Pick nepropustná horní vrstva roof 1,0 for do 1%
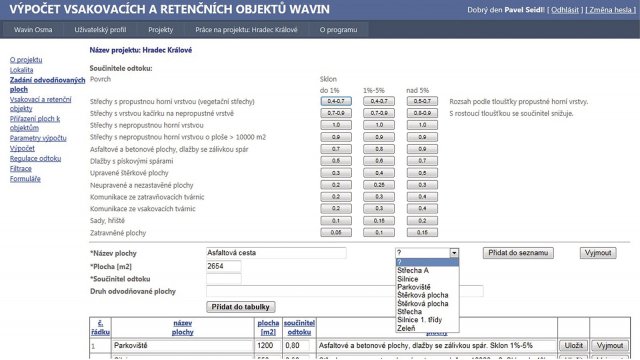This screenshot has width=640, height=360. coord(336,125)
